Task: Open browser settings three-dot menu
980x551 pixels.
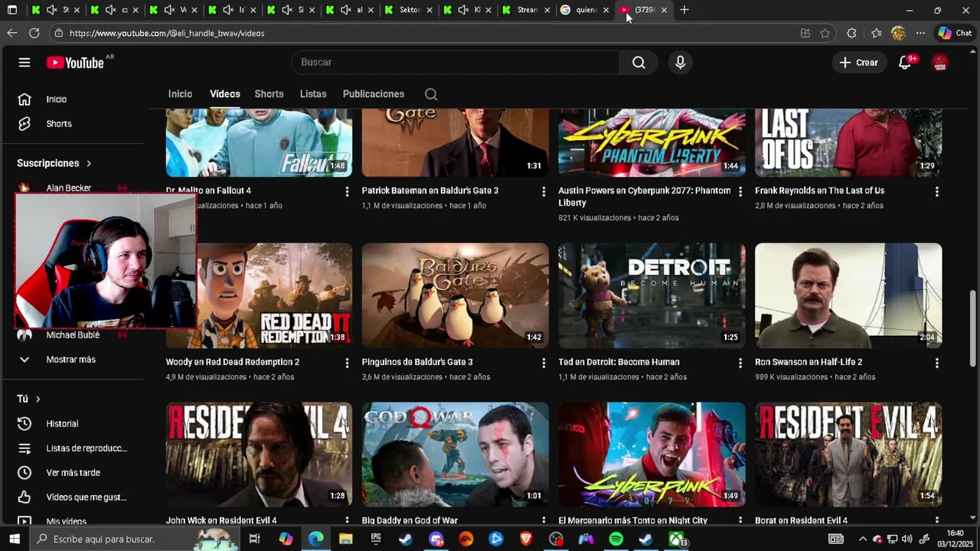Action: (920, 33)
